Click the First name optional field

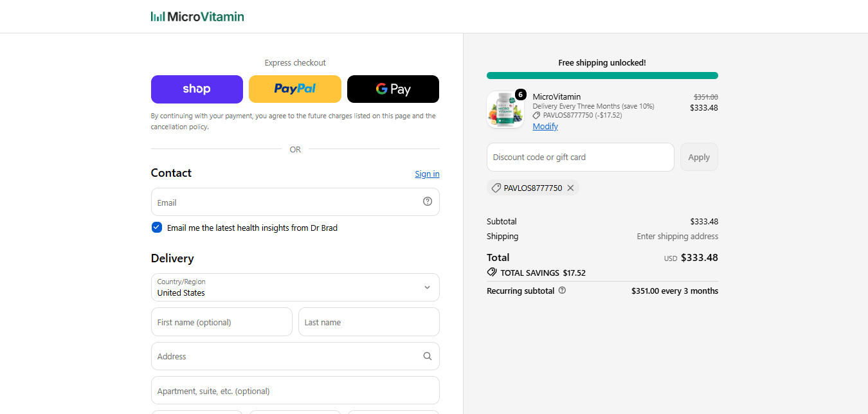tap(222, 322)
